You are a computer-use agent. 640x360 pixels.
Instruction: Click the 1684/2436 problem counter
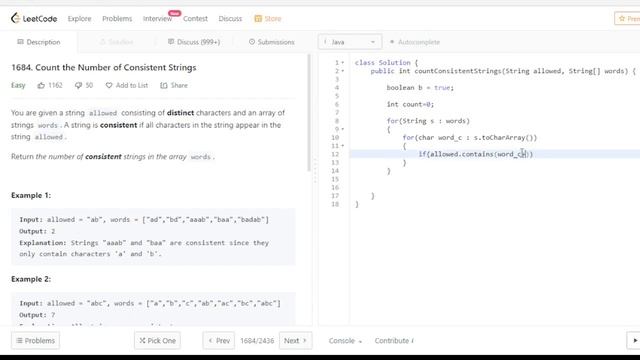click(257, 340)
